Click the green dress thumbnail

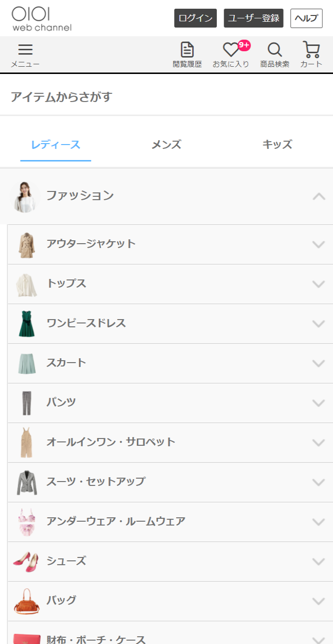tap(27, 324)
